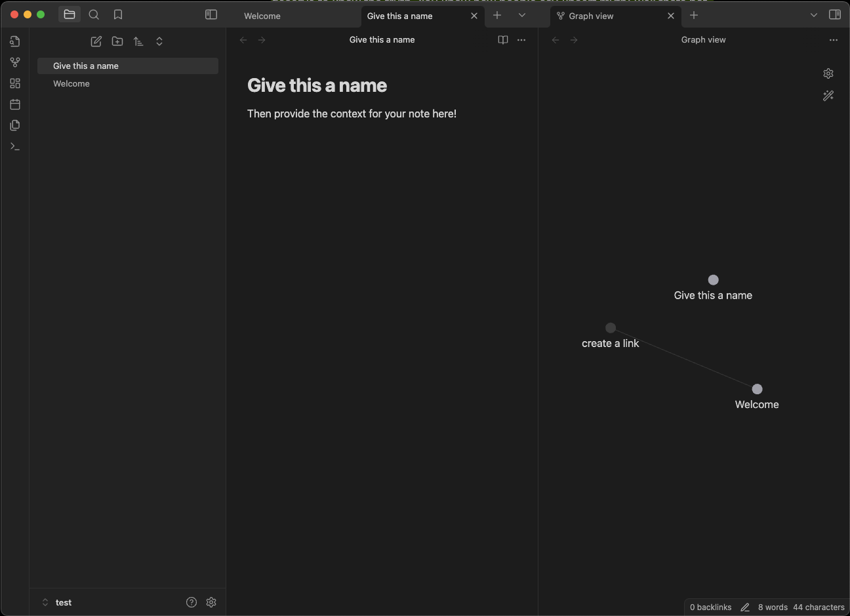Click the 'create a link' graph node
The width and height of the screenshot is (850, 616).
point(611,328)
